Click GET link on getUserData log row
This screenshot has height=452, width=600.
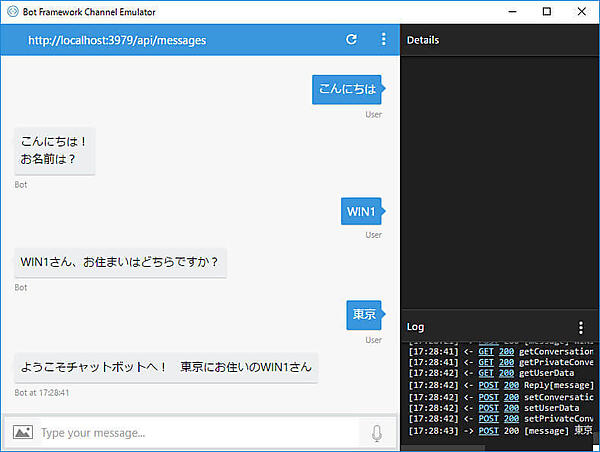click(x=486, y=373)
